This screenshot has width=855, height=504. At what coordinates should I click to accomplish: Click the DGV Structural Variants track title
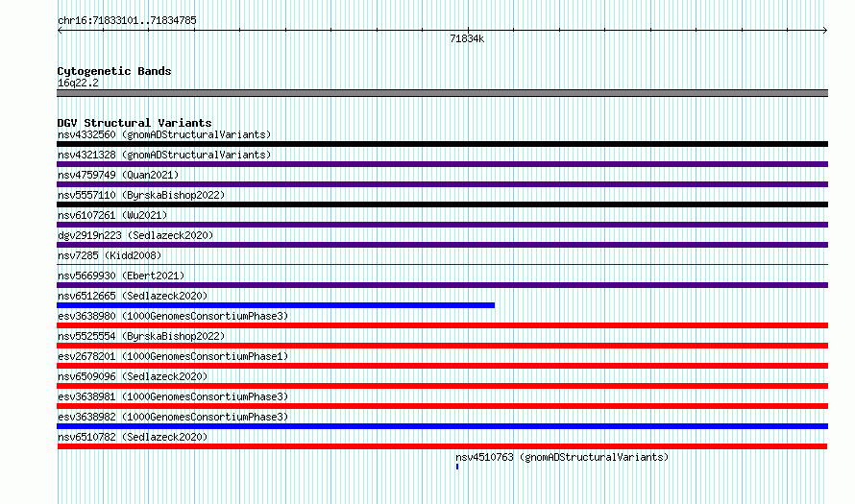[x=134, y=123]
